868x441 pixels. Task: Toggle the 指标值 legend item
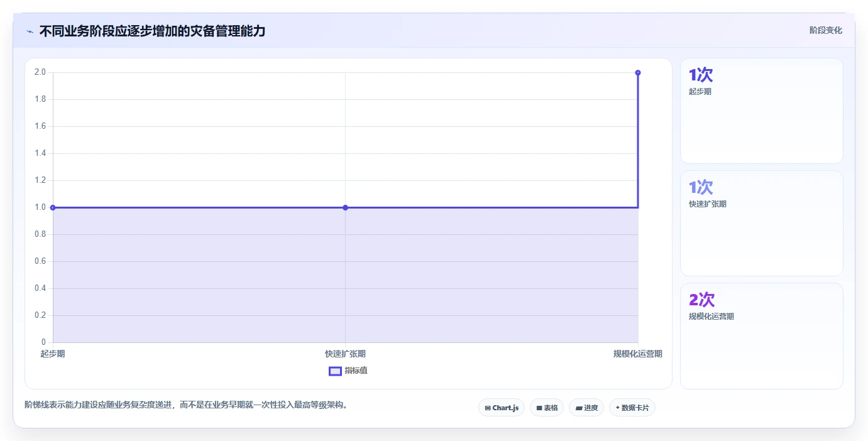pos(348,371)
